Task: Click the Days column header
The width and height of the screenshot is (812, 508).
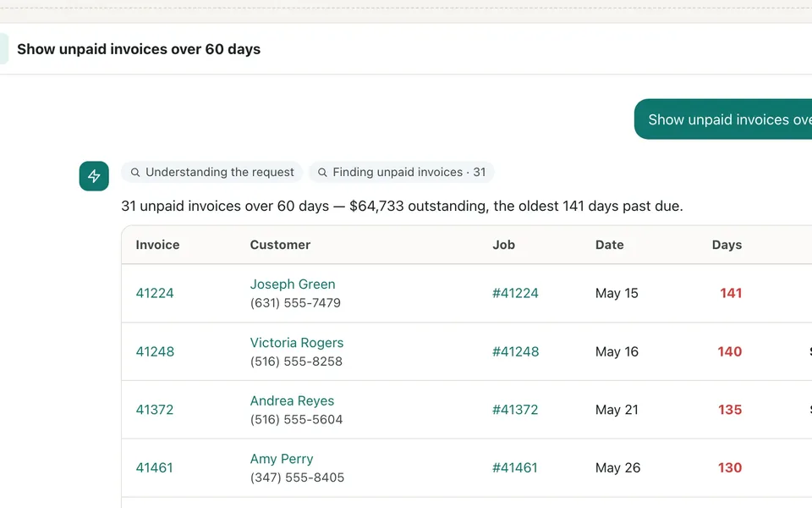Action: point(727,245)
